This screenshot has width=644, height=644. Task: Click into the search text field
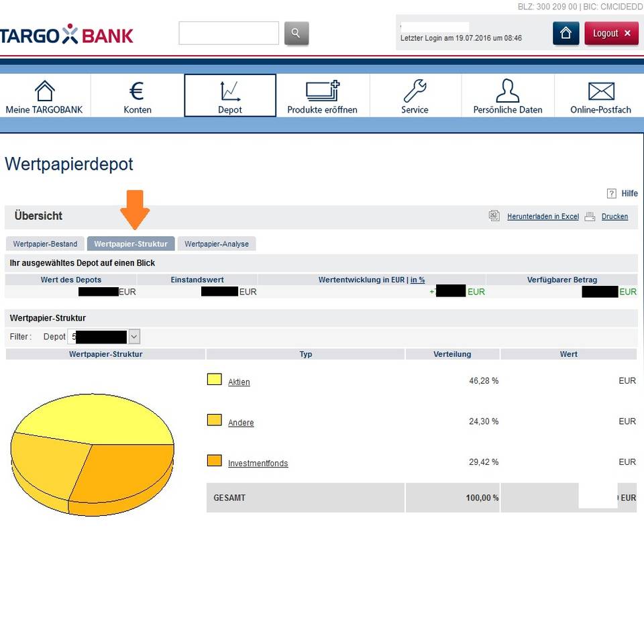click(x=228, y=33)
